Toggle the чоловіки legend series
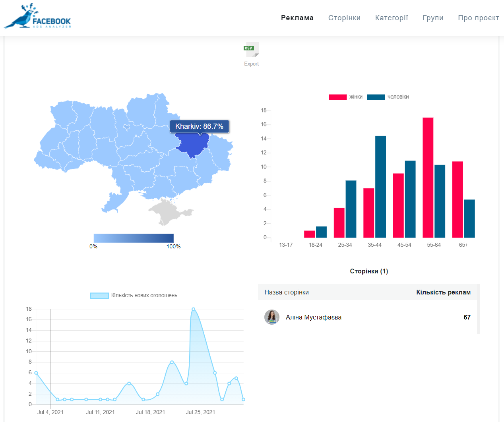This screenshot has height=422, width=504. click(388, 97)
